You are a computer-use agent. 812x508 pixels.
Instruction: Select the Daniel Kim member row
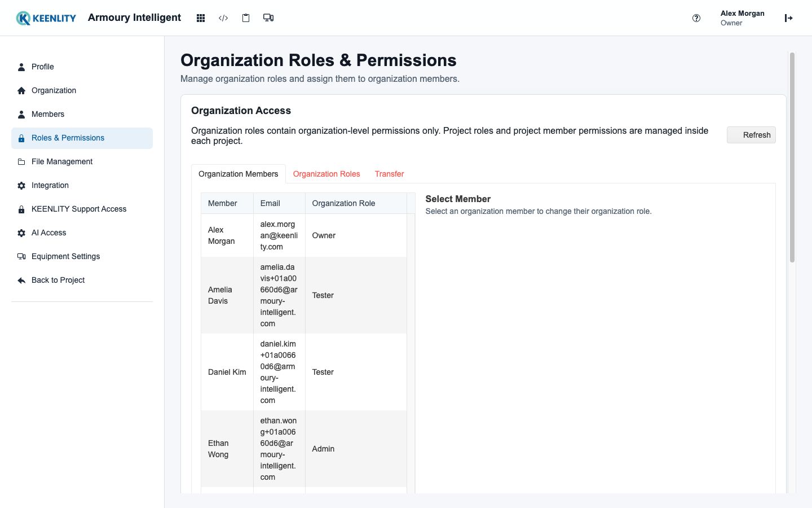(x=304, y=372)
